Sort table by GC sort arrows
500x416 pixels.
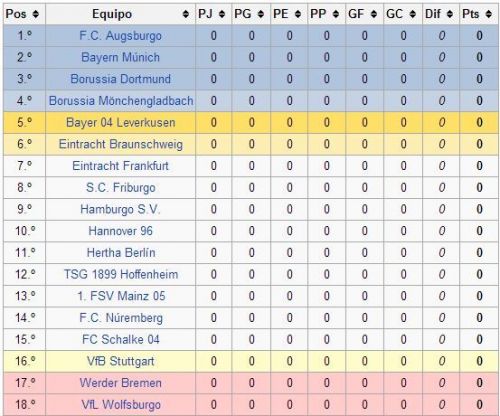click(x=413, y=14)
